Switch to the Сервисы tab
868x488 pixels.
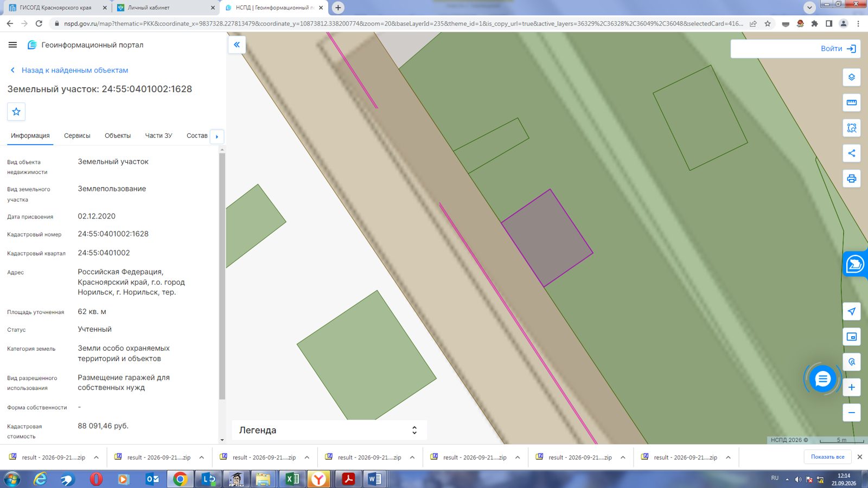77,136
